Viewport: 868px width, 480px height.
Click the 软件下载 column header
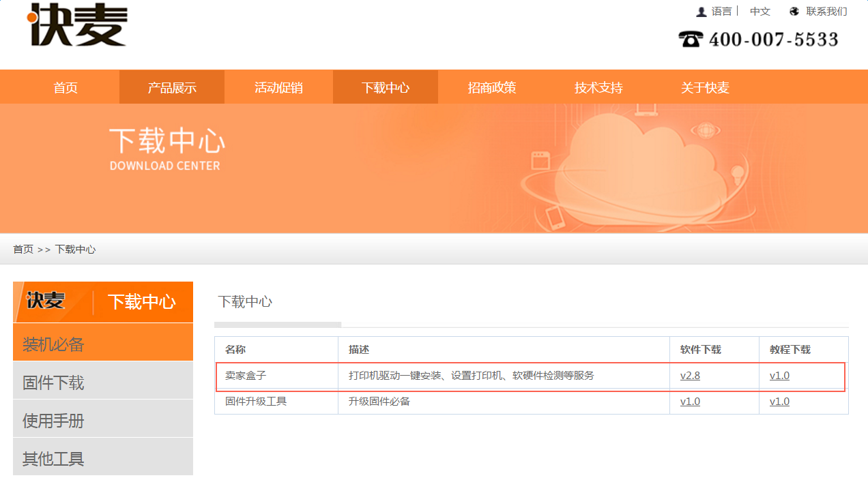[x=714, y=350]
